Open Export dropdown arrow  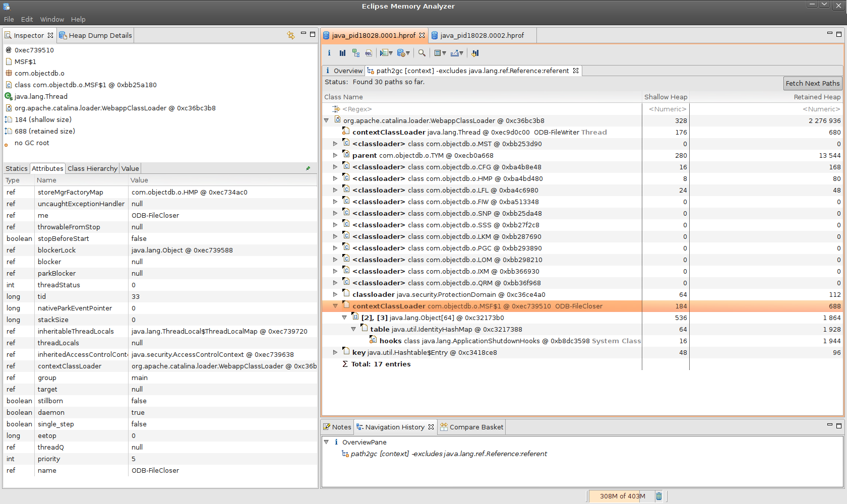coord(461,53)
